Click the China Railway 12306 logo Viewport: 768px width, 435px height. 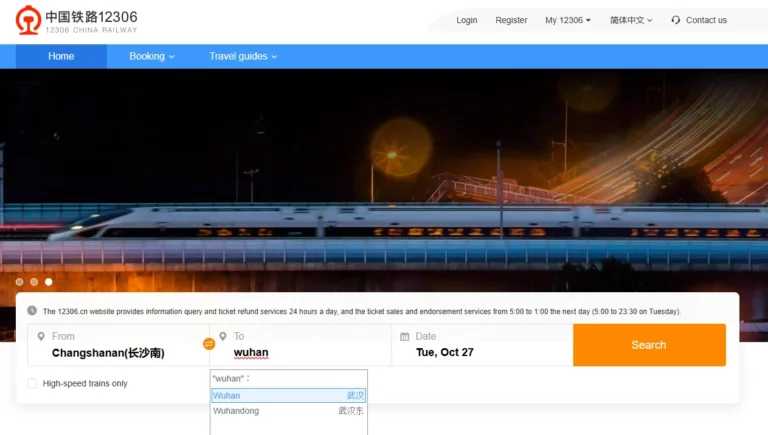tap(76, 20)
